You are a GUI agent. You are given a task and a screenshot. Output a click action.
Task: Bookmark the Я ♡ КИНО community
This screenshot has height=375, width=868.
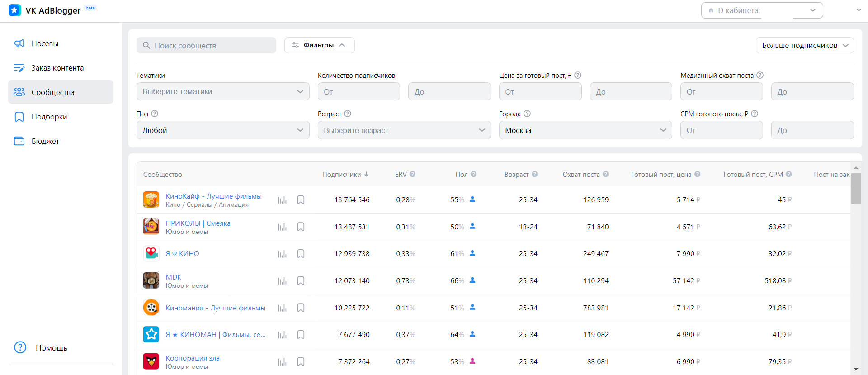(x=301, y=254)
